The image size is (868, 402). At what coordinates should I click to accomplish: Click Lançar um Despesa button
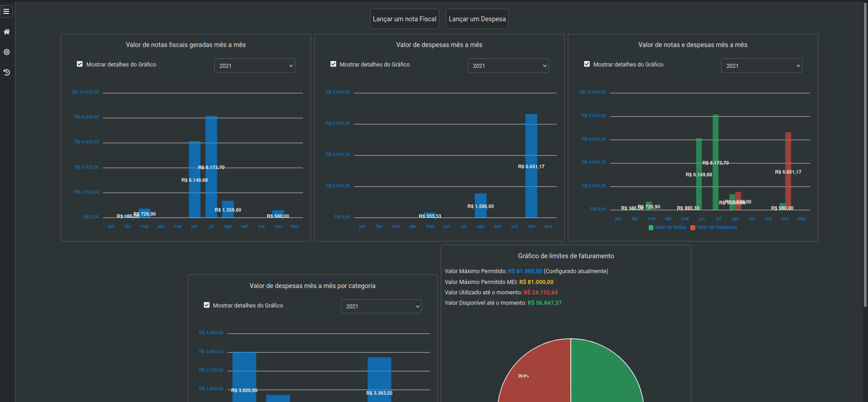coord(477,19)
